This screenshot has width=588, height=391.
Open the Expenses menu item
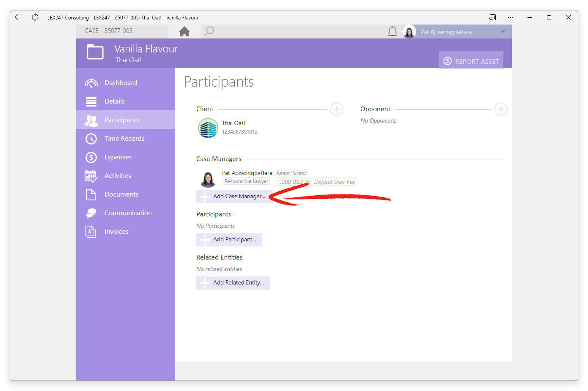[126, 157]
